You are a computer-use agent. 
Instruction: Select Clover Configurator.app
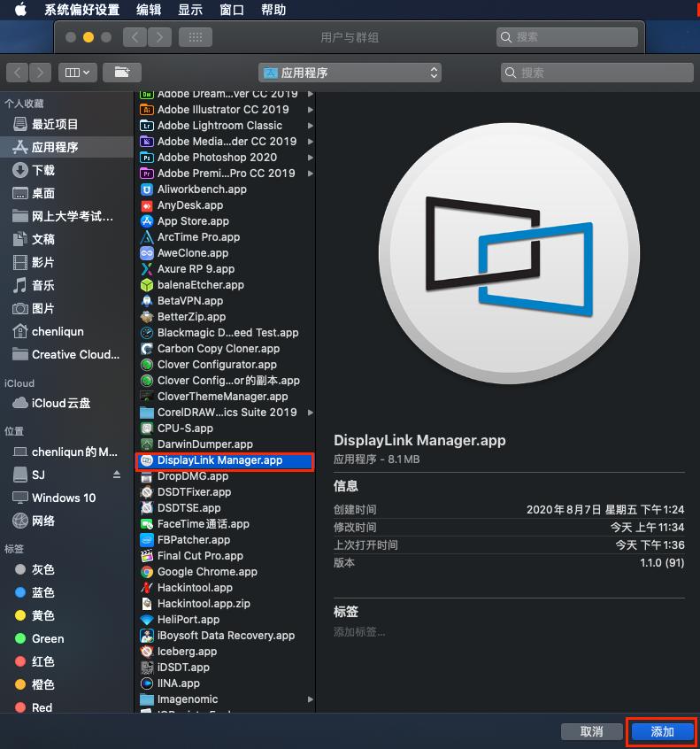tap(226, 365)
